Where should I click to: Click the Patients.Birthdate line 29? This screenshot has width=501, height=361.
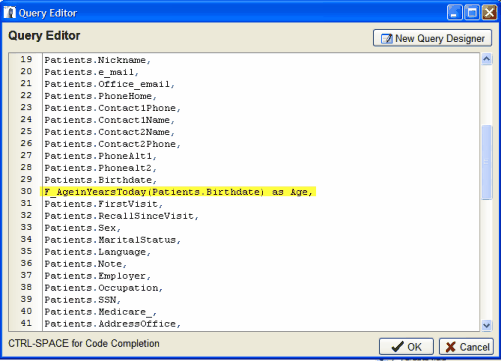[x=100, y=180]
